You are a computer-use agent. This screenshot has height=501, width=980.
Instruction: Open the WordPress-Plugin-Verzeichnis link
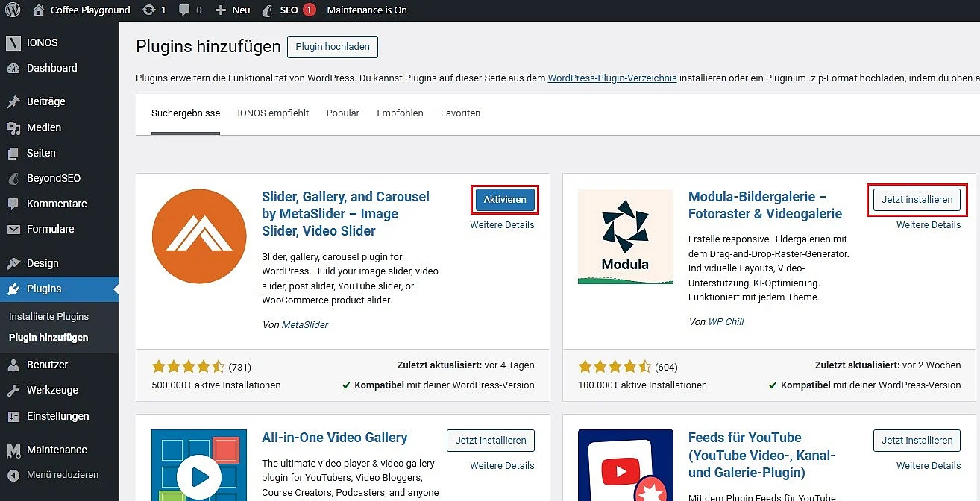coord(612,78)
